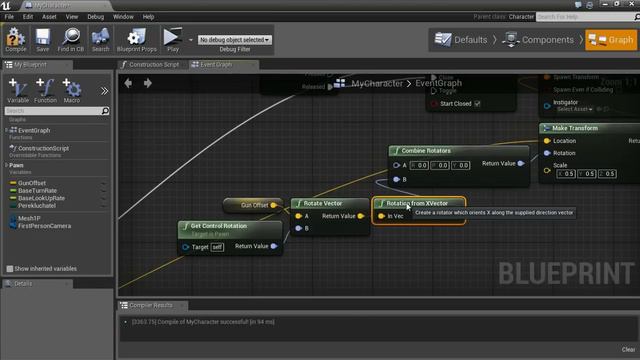640x360 pixels.
Task: Click Rotation from XVector In Vec pin
Action: [x=381, y=216]
